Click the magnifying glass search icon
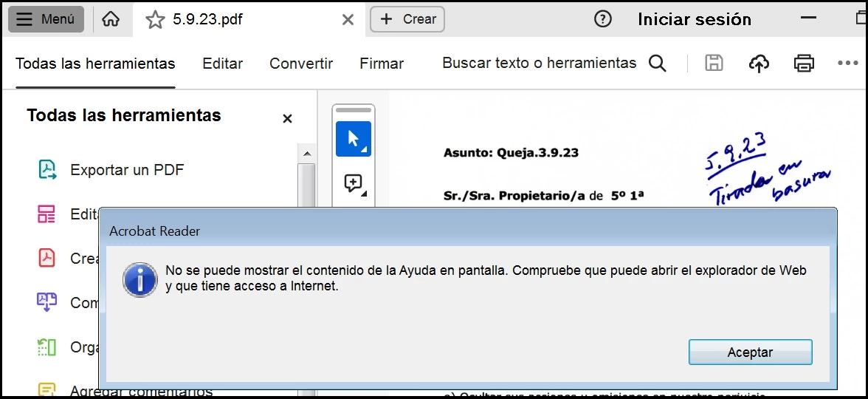Screen dimensions: 868x399 point(657,64)
